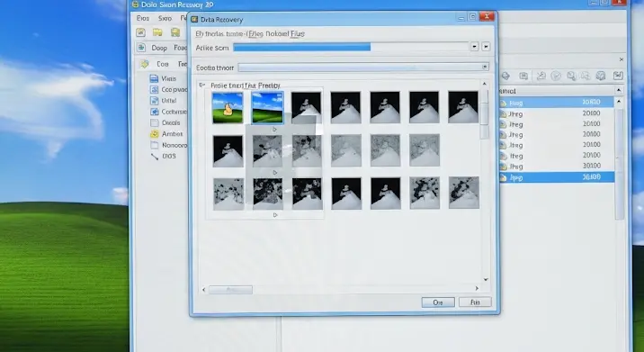Click the Doop toolbar label
644x352 pixels.
[159, 48]
